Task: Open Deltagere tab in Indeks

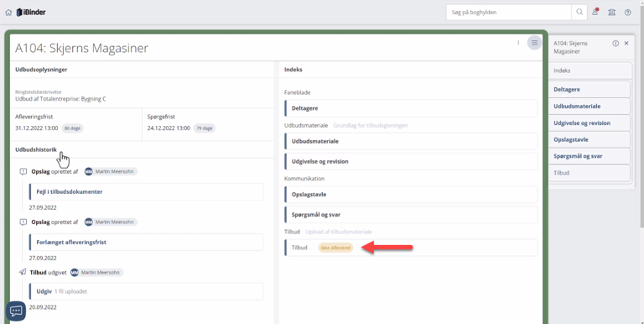Action: pos(411,108)
